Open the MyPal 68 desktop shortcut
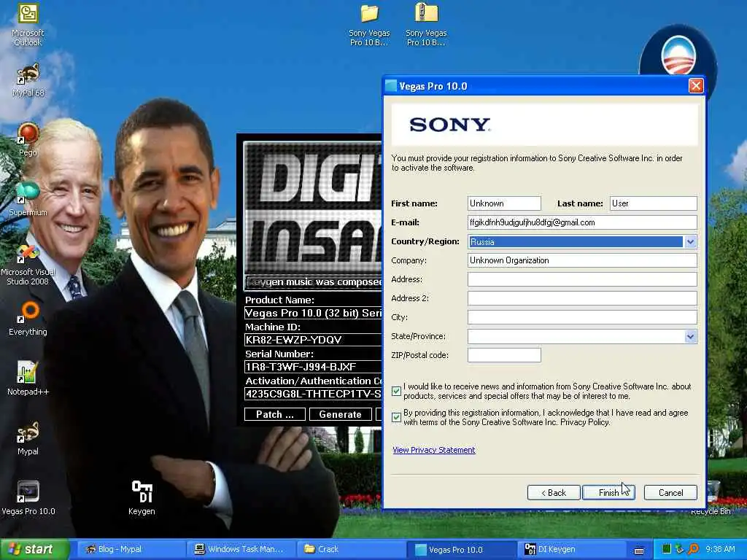This screenshot has height=560, width=747. click(28, 80)
